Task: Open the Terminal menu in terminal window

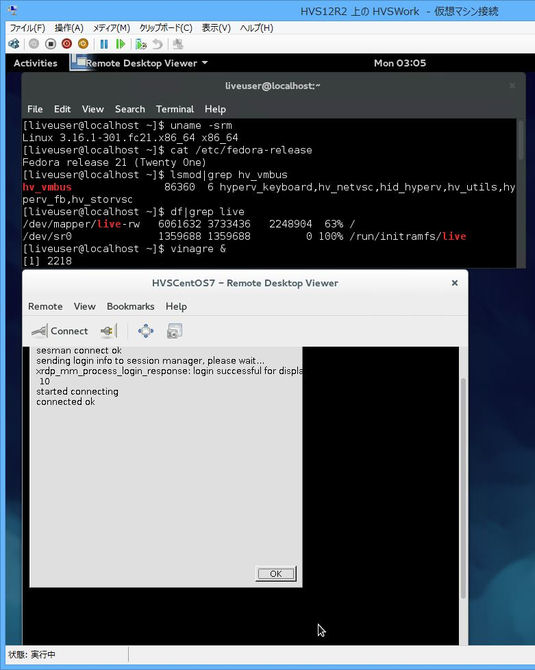Action: click(175, 109)
